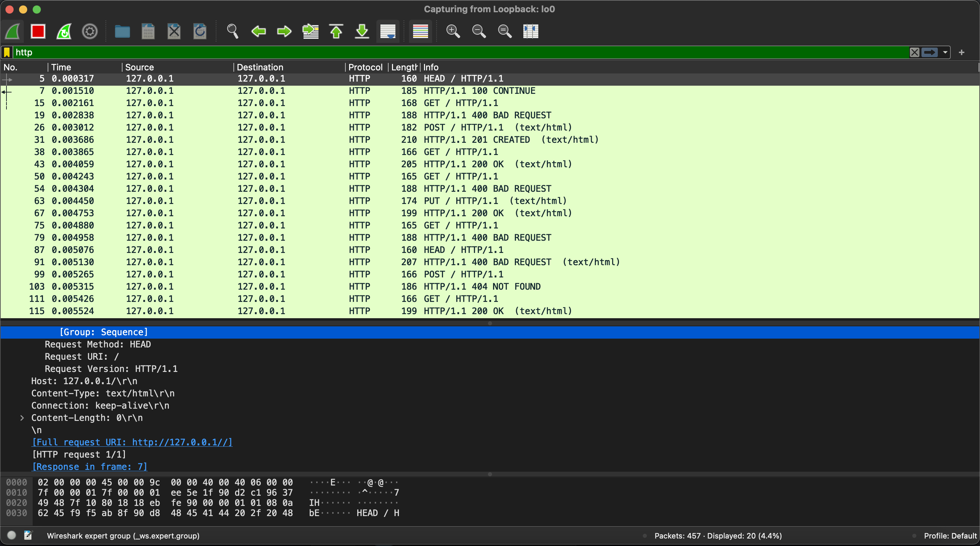
Task: Sort by the No. column header
Action: 24,67
